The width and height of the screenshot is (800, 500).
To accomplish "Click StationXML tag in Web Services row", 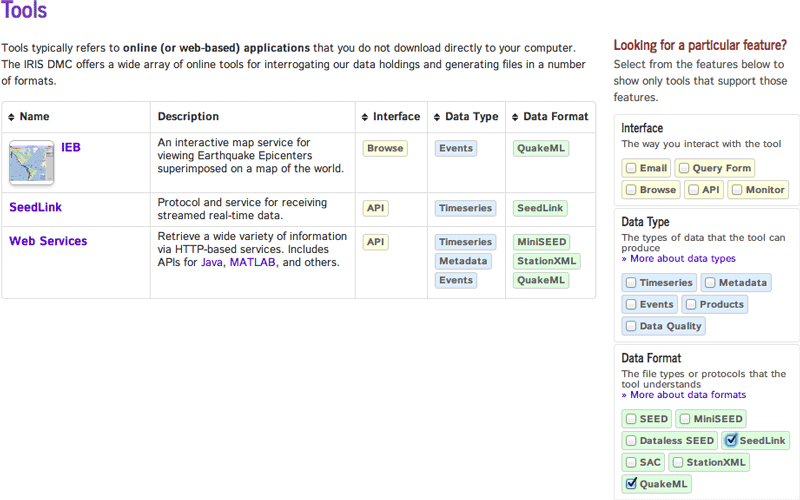I will 546,261.
